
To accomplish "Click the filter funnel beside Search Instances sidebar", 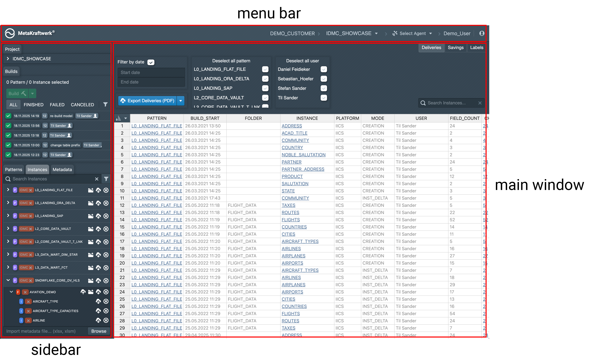I will click(x=106, y=179).
